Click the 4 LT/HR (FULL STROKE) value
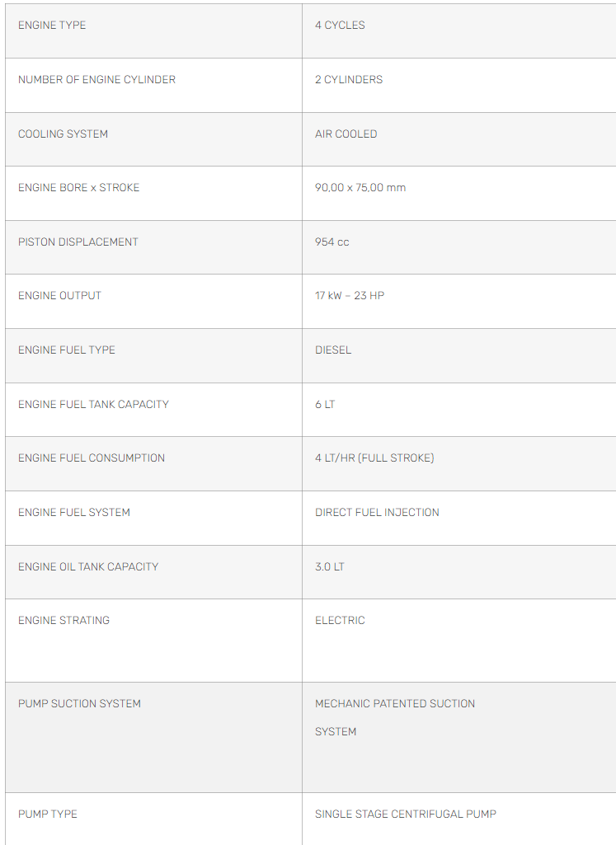Viewport: 616px width, 845px height. [x=374, y=458]
